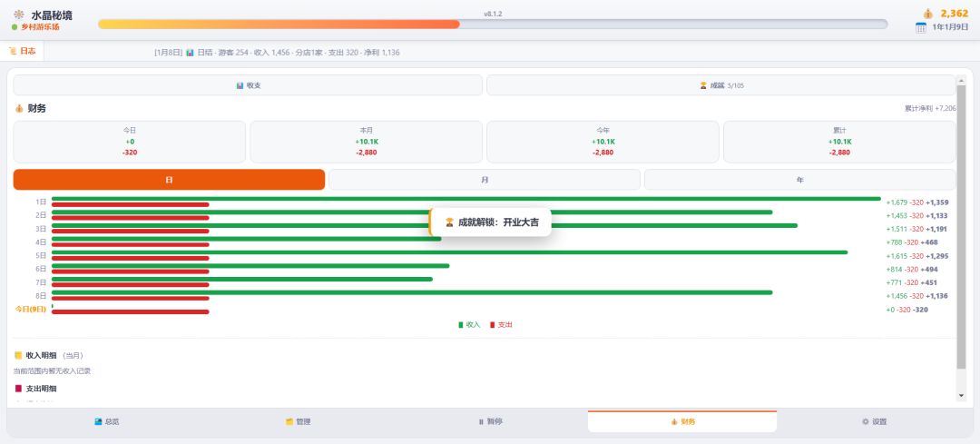The width and height of the screenshot is (980, 444).
Task: Click the 4日 green income bar
Action: pyautogui.click(x=246, y=239)
